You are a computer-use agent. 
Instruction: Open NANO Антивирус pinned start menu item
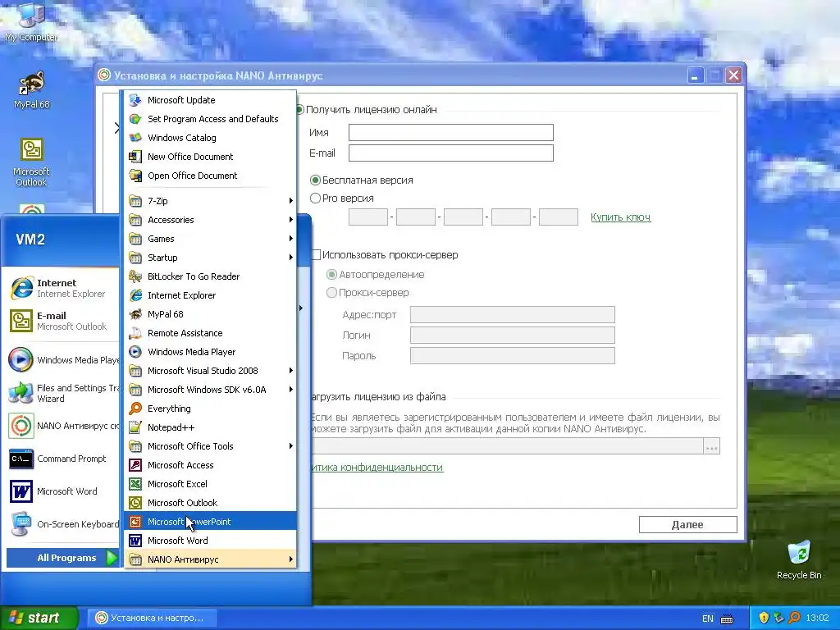pos(63,426)
